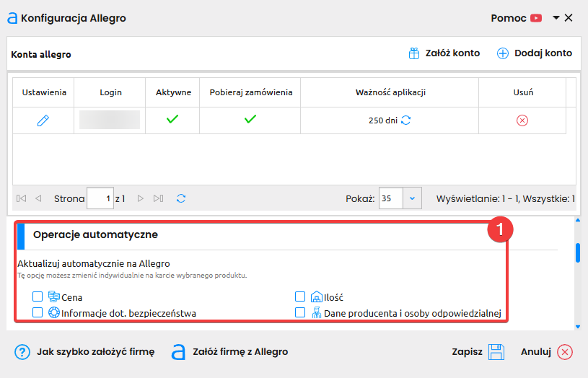Screen dimensions: 588x378
Task: Click Jak szybko założyć firmę link
Action: coord(96,352)
